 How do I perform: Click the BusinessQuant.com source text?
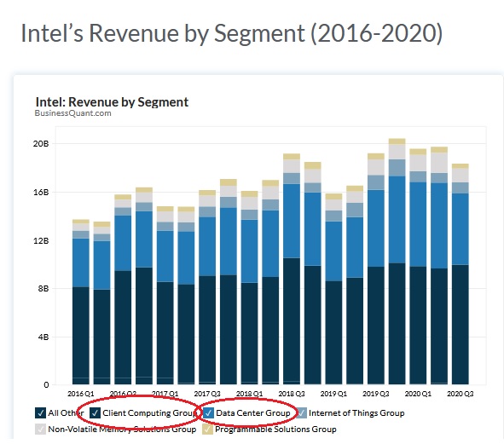73,113
